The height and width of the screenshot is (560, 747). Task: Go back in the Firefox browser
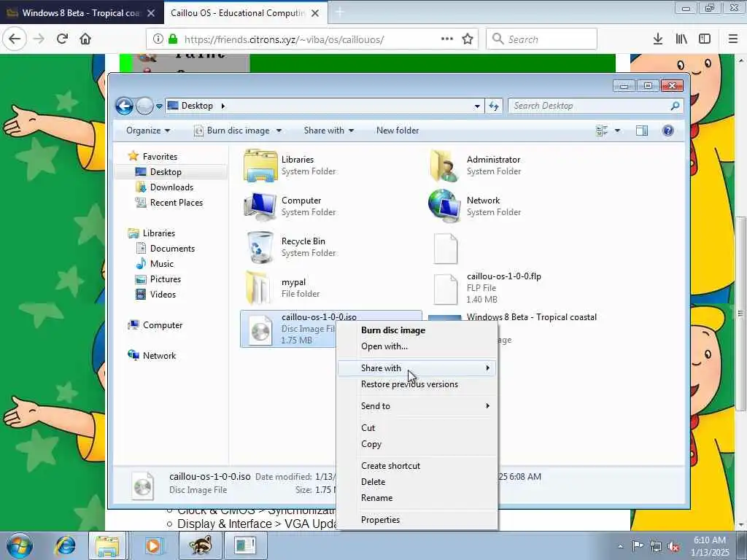point(15,39)
